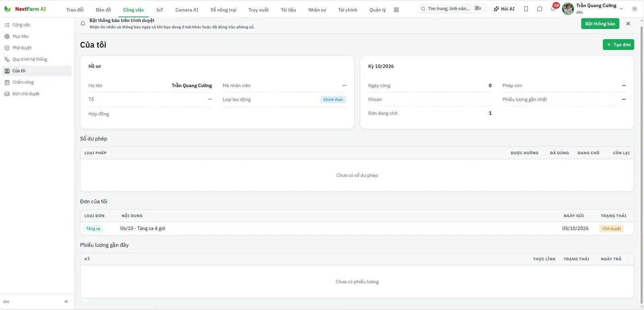Viewport: 644px width, 310px height.
Task: Click the page vertical scrollbar
Action: tap(642, 165)
